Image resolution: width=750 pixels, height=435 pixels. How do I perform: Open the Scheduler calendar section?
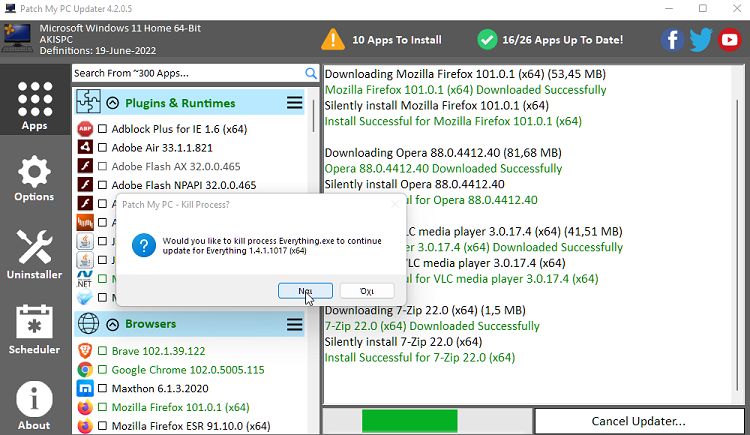click(x=34, y=329)
